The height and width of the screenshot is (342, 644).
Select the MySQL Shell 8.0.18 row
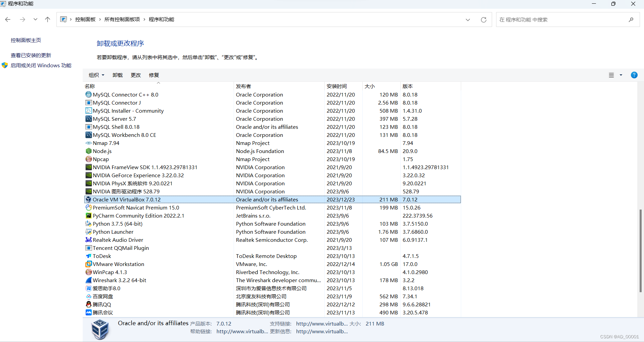pyautogui.click(x=272, y=127)
